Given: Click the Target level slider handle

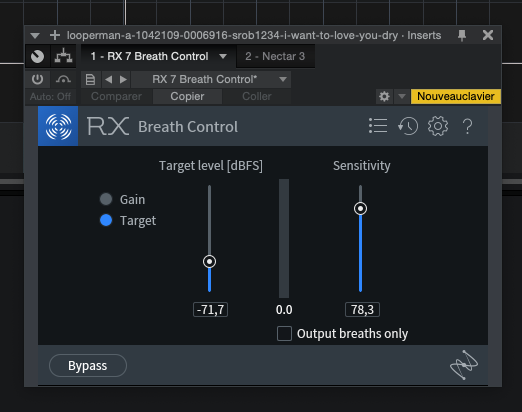Looking at the screenshot, I should point(209,261).
